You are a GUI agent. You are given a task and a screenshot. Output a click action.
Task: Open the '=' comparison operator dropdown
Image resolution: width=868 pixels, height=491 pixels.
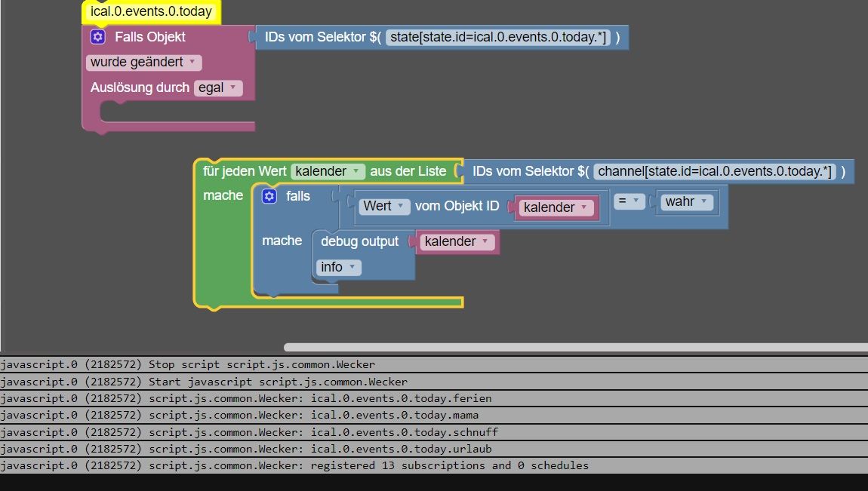(x=629, y=201)
